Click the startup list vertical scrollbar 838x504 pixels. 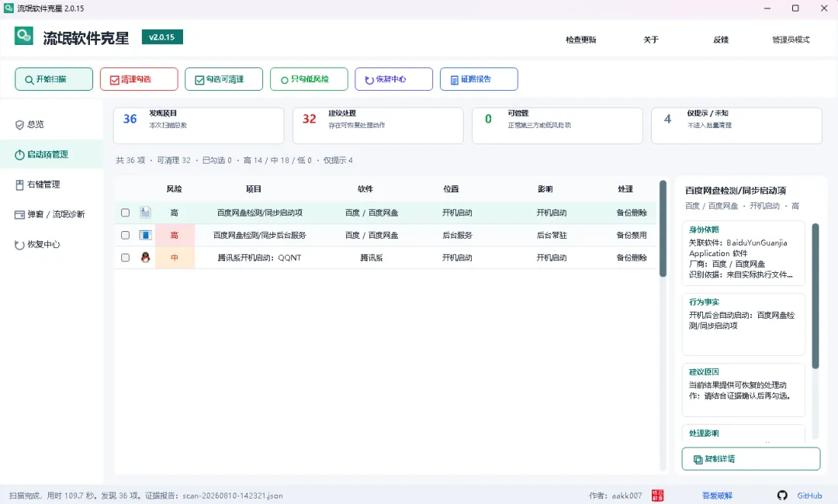click(663, 229)
